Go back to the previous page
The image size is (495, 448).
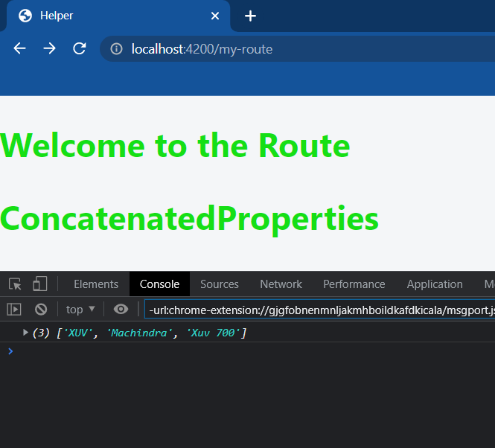click(19, 48)
